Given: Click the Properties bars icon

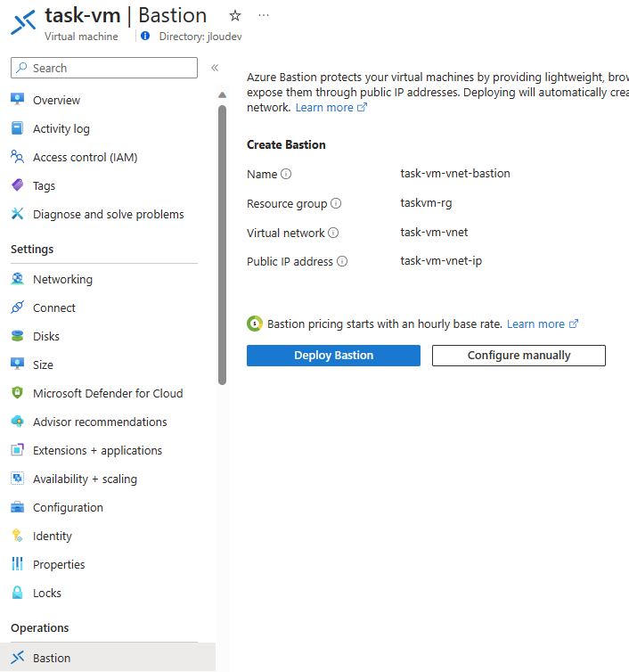Looking at the screenshot, I should point(17,564).
